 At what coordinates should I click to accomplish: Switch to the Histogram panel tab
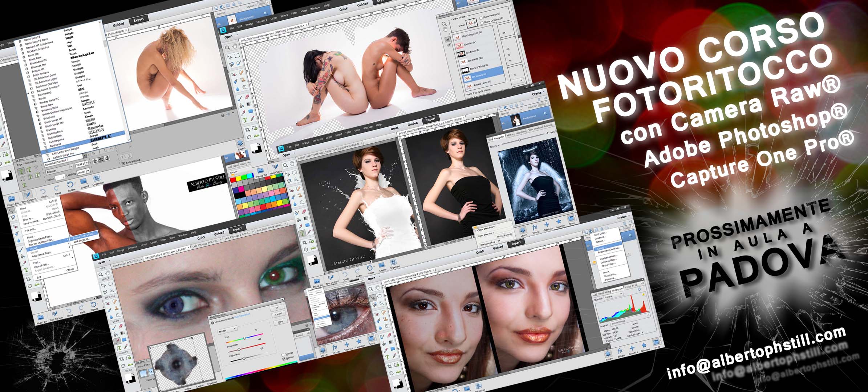pyautogui.click(x=617, y=290)
